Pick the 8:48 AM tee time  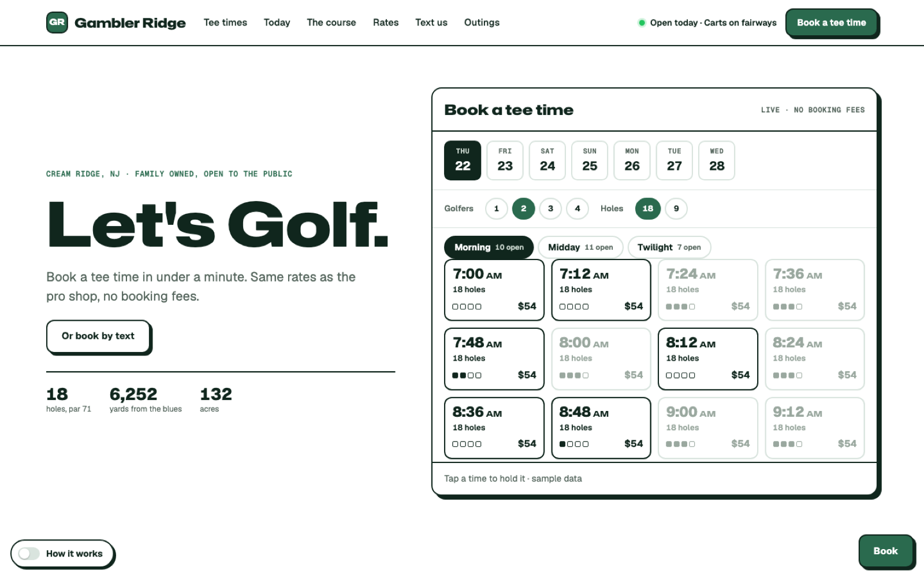(601, 428)
